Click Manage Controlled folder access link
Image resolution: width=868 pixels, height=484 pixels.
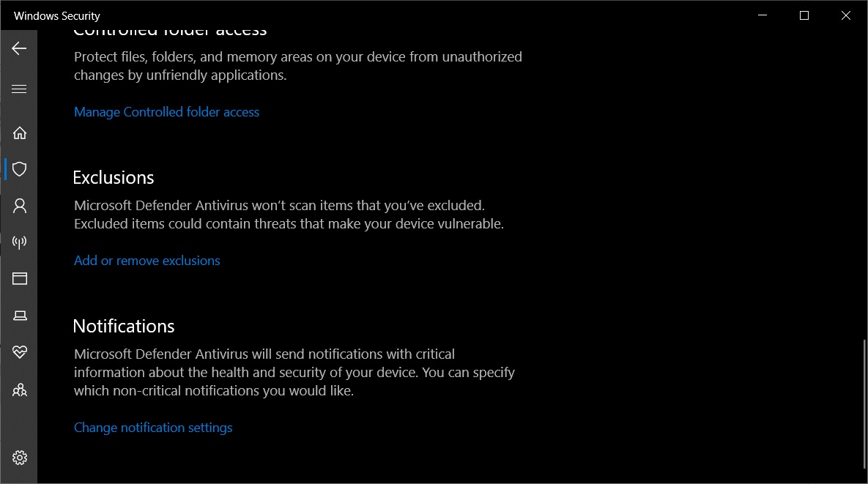[166, 112]
